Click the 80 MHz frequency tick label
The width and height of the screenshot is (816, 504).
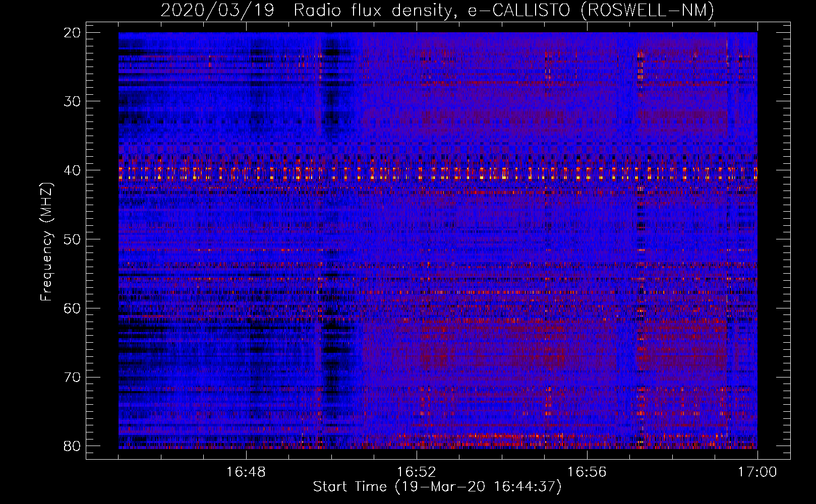pyautogui.click(x=73, y=446)
